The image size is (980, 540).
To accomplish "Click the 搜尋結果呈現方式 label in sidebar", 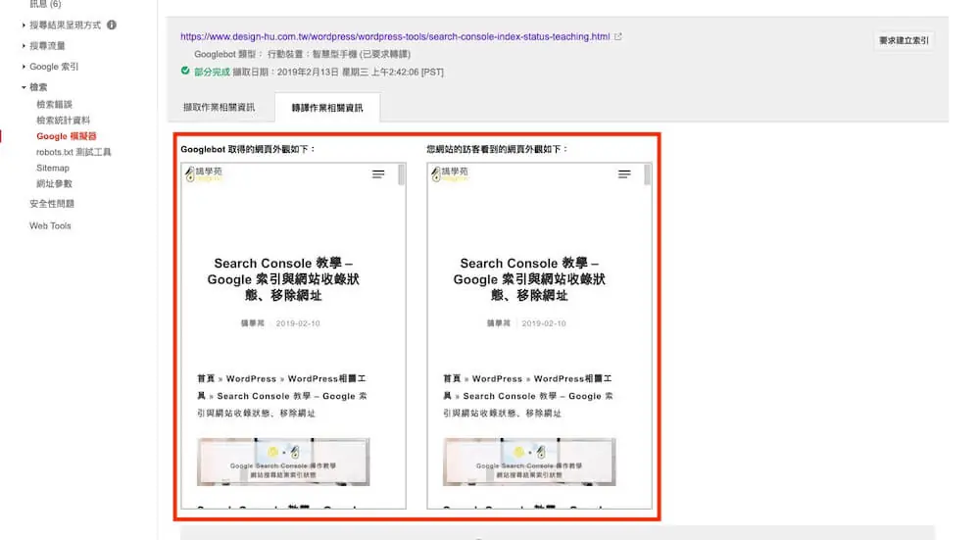I will coord(65,25).
